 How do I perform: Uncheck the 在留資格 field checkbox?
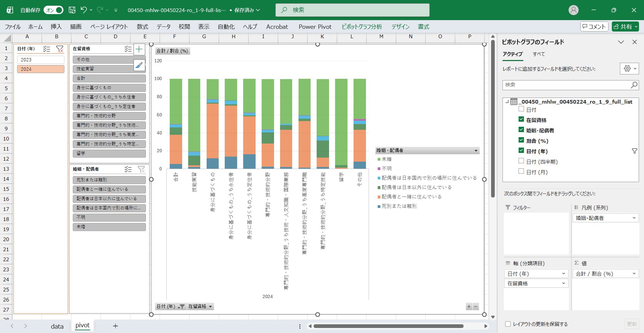(521, 119)
